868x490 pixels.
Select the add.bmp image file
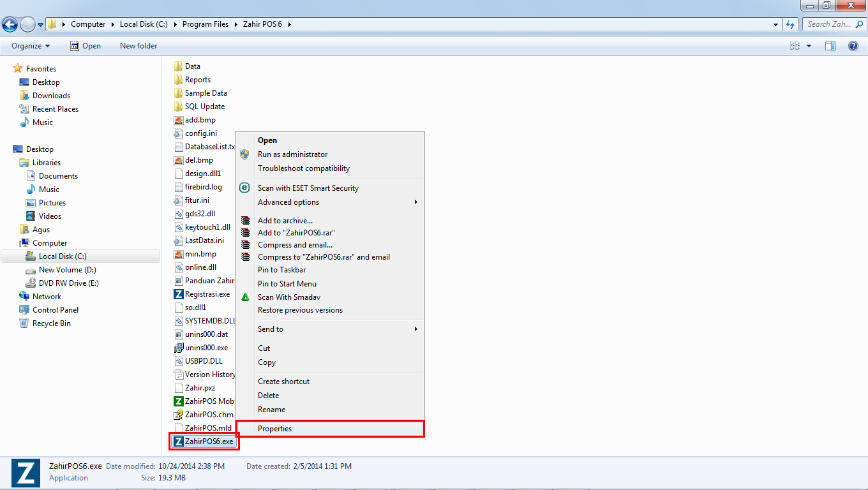click(195, 120)
